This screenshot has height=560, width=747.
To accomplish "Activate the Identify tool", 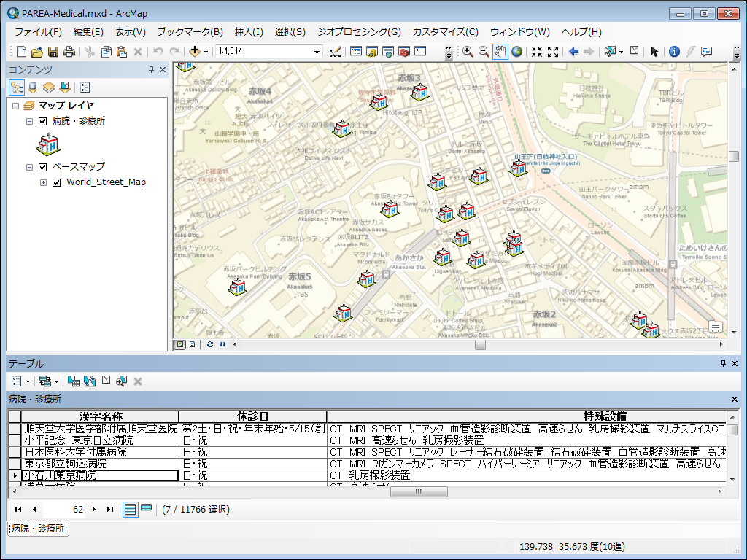I will point(674,52).
